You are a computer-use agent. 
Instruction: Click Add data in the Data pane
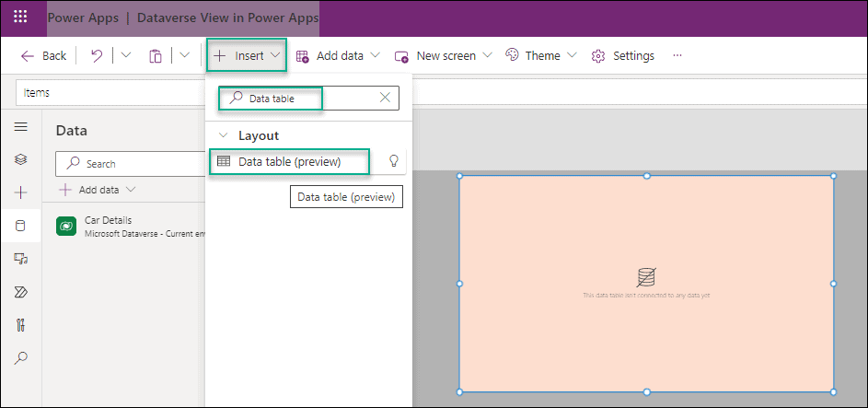point(98,190)
